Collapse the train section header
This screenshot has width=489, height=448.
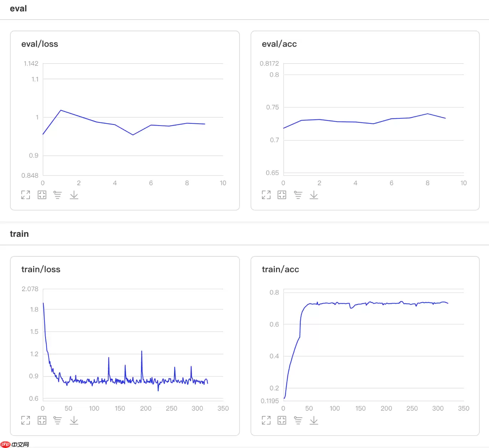[19, 234]
